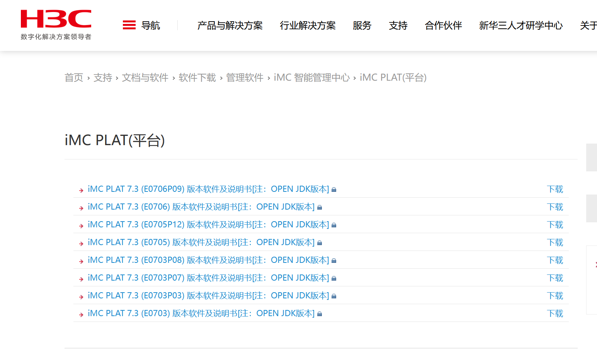597x364 pixels.
Task: Open iMC PLAT 7.3 (E0703) software link
Action: click(201, 313)
